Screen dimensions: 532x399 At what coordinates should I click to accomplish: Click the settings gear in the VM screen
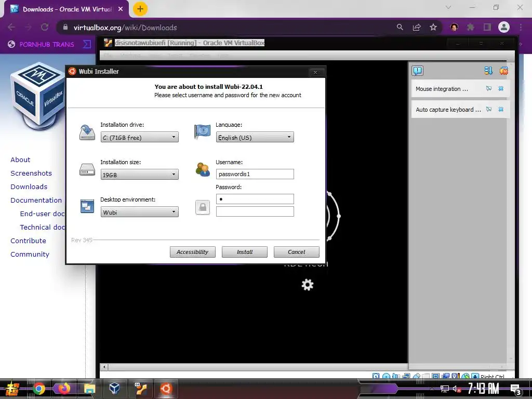pyautogui.click(x=308, y=285)
